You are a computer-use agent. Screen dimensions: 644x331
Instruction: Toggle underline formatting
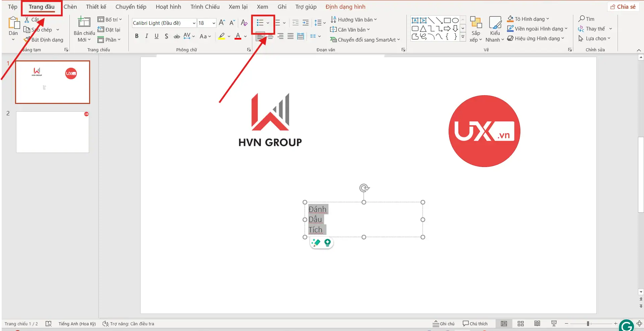156,36
